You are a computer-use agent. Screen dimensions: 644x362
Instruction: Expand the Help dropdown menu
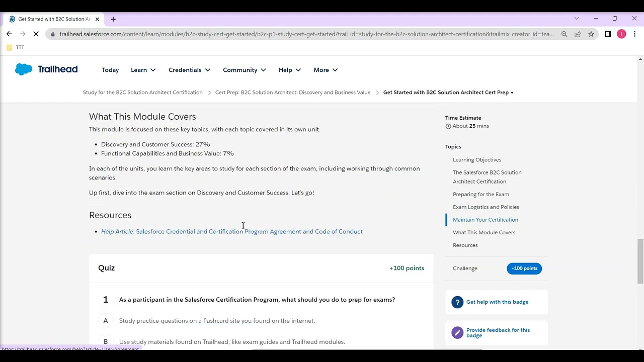click(290, 70)
